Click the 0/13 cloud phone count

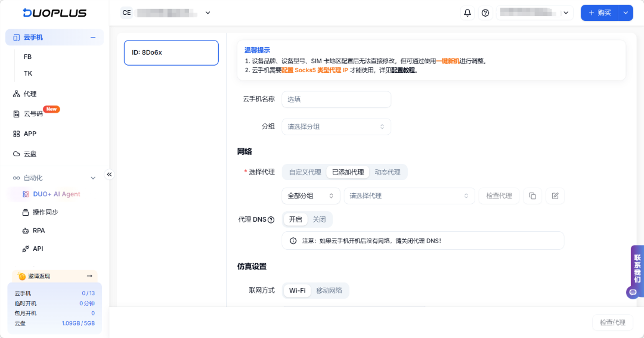pyautogui.click(x=88, y=293)
